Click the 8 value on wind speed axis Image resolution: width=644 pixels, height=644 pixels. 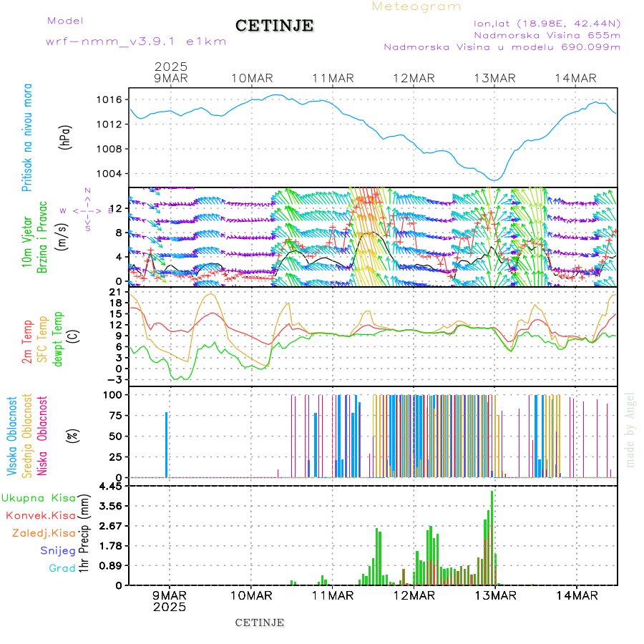[x=119, y=233]
